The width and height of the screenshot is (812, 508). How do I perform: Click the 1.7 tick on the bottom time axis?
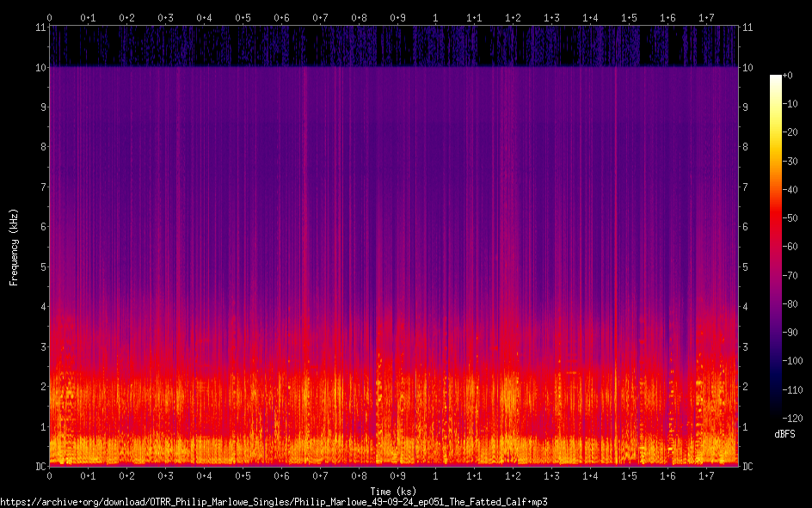click(x=706, y=476)
